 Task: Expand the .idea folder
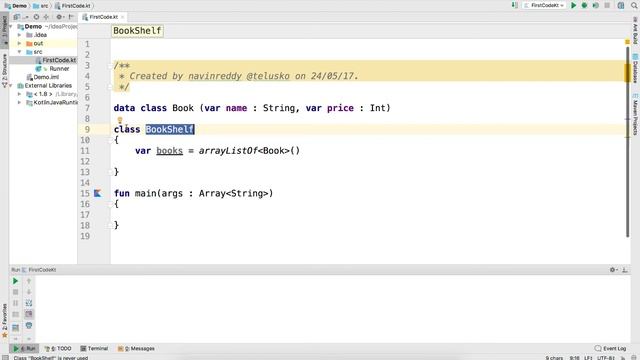pyautogui.click(x=19, y=35)
